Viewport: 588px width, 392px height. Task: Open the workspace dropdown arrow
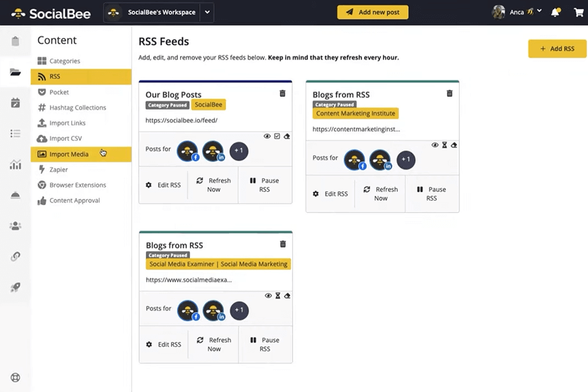[207, 12]
